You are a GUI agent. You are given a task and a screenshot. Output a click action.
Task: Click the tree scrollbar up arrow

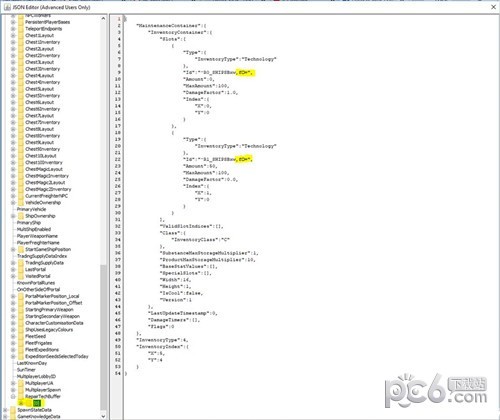pos(103,19)
